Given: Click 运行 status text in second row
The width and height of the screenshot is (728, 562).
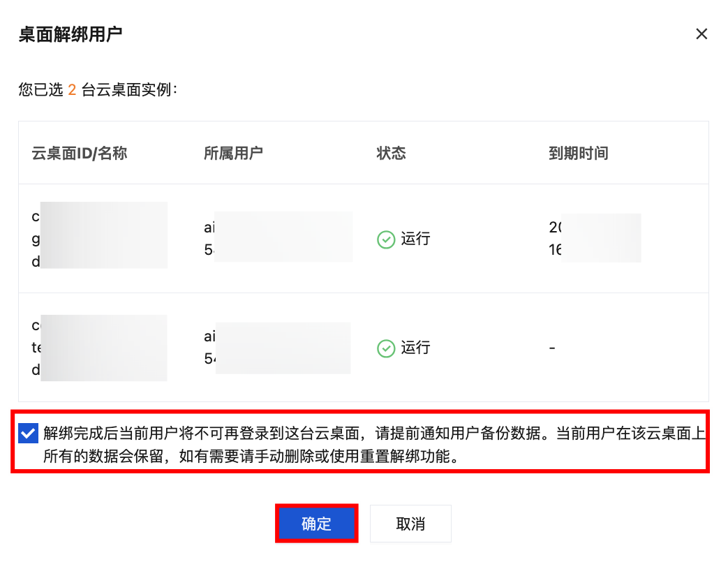Looking at the screenshot, I should pyautogui.click(x=415, y=348).
